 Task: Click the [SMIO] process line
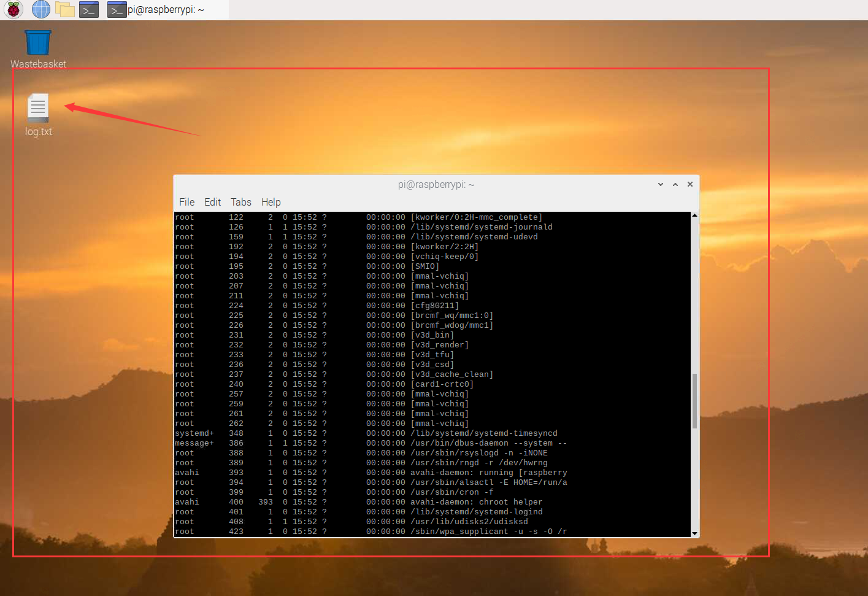point(307,266)
